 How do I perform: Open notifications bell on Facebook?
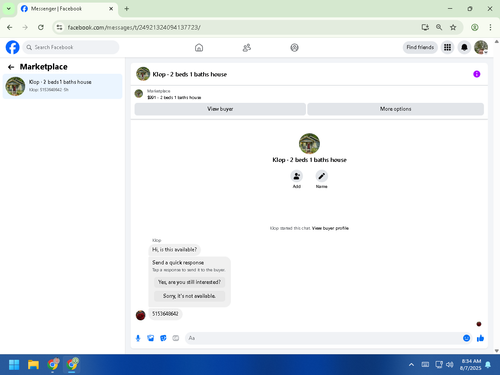pos(464,47)
